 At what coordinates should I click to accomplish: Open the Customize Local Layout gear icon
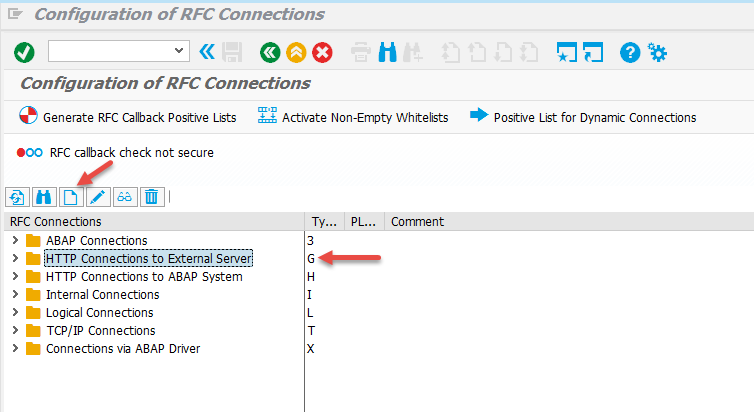pos(657,52)
